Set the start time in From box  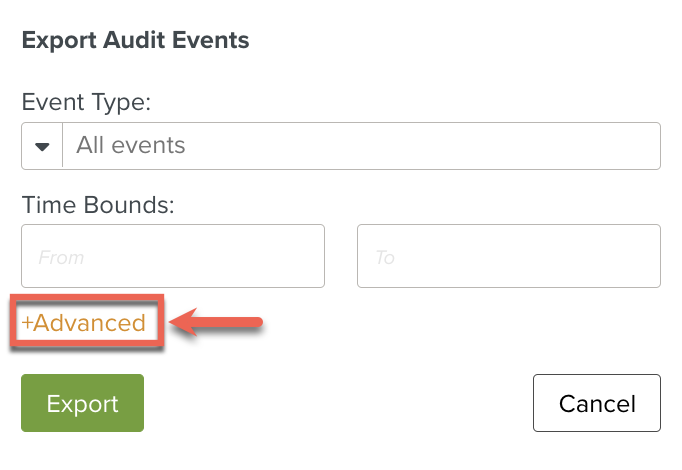click(x=173, y=256)
